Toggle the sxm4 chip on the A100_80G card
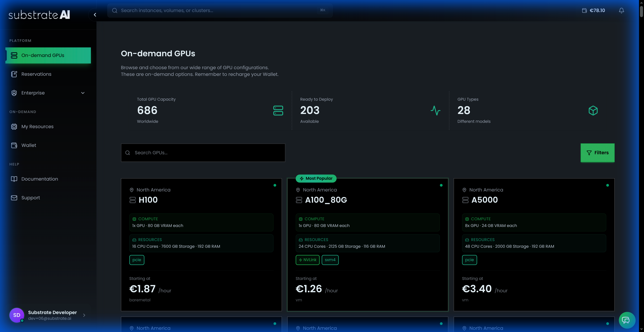 tap(330, 260)
